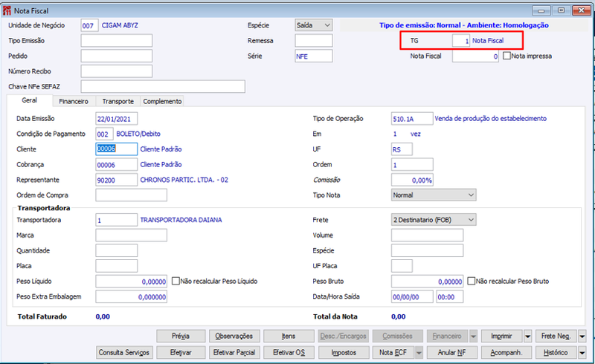The image size is (595, 364).
Task: Click the Efetivar OS button
Action: pyautogui.click(x=289, y=353)
